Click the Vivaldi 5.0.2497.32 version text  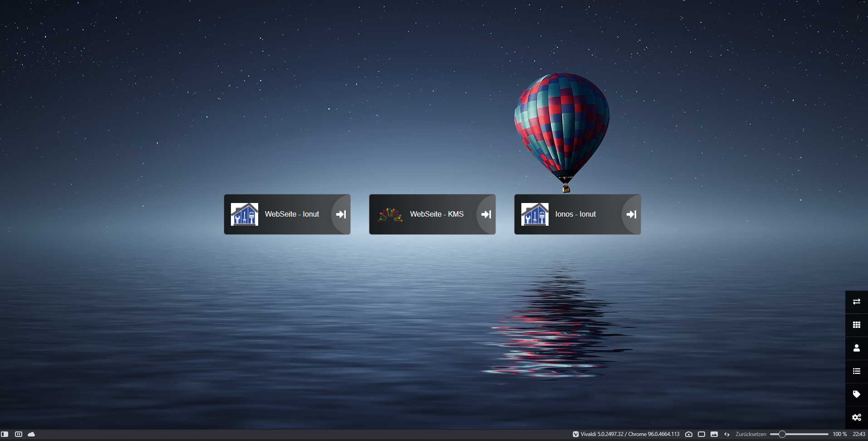coord(630,434)
